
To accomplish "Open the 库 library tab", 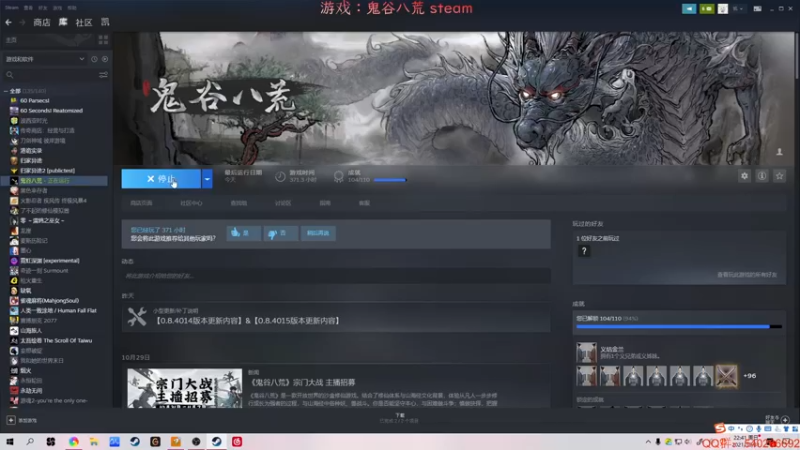I will (x=63, y=22).
